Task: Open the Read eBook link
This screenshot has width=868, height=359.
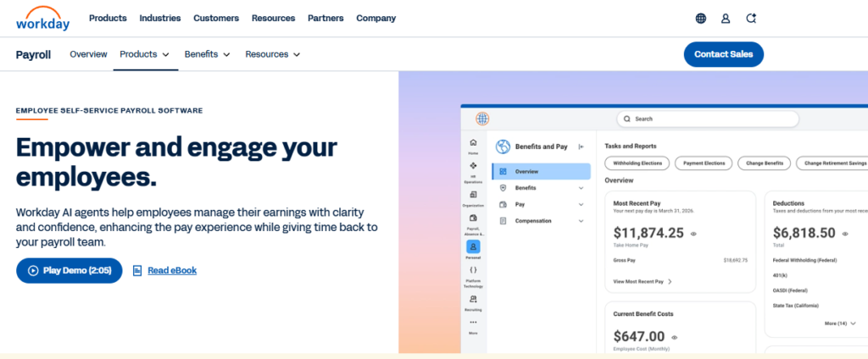Action: 172,270
